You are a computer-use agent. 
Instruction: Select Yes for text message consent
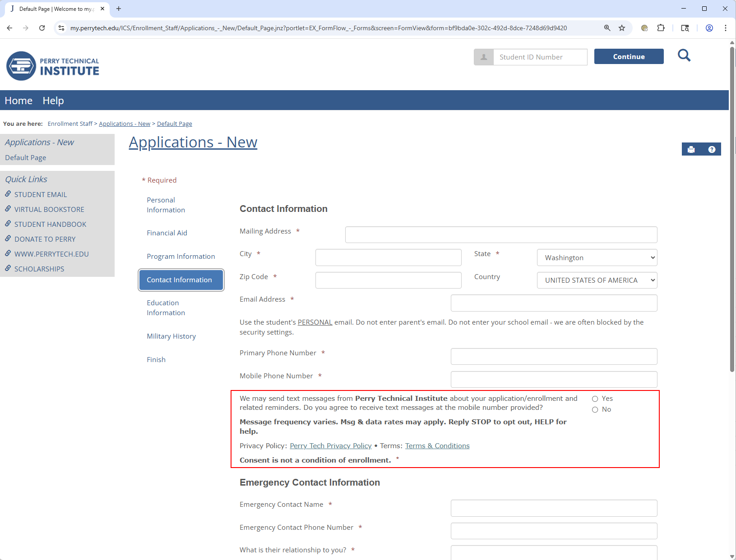tap(595, 399)
